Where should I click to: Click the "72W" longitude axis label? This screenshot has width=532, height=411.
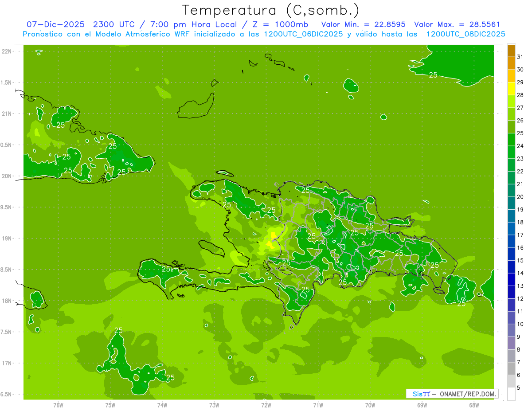pyautogui.click(x=266, y=405)
